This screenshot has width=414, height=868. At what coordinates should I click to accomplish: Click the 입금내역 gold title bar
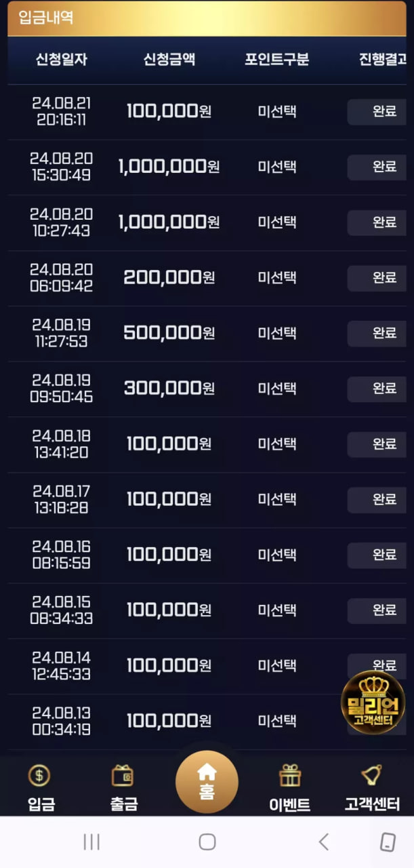[207, 18]
